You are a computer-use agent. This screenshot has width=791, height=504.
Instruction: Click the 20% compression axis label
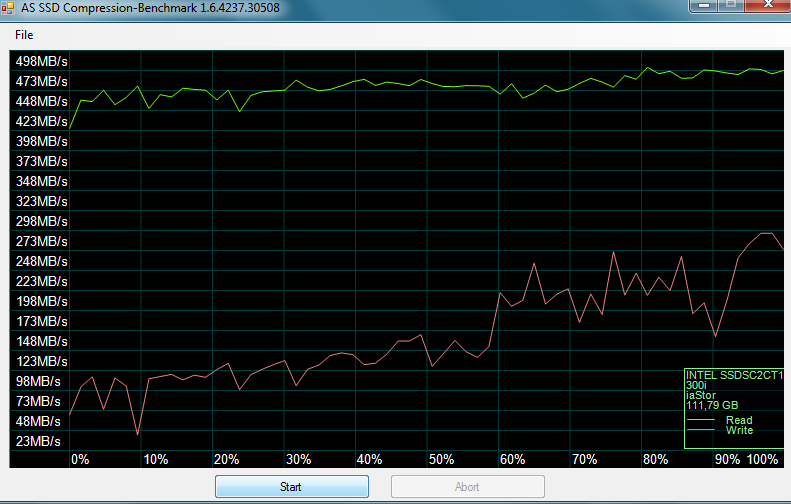[x=227, y=460]
